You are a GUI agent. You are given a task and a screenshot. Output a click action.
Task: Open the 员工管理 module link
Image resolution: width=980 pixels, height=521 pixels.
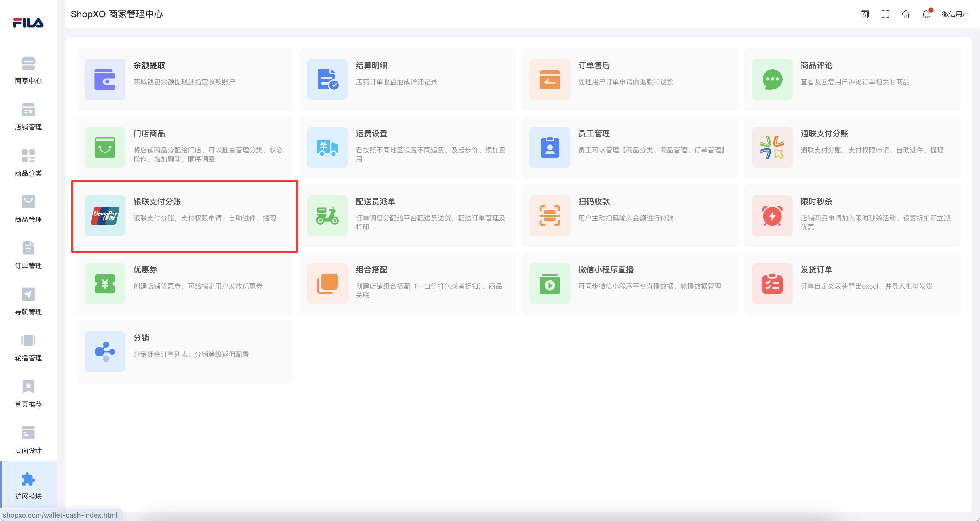pyautogui.click(x=594, y=134)
